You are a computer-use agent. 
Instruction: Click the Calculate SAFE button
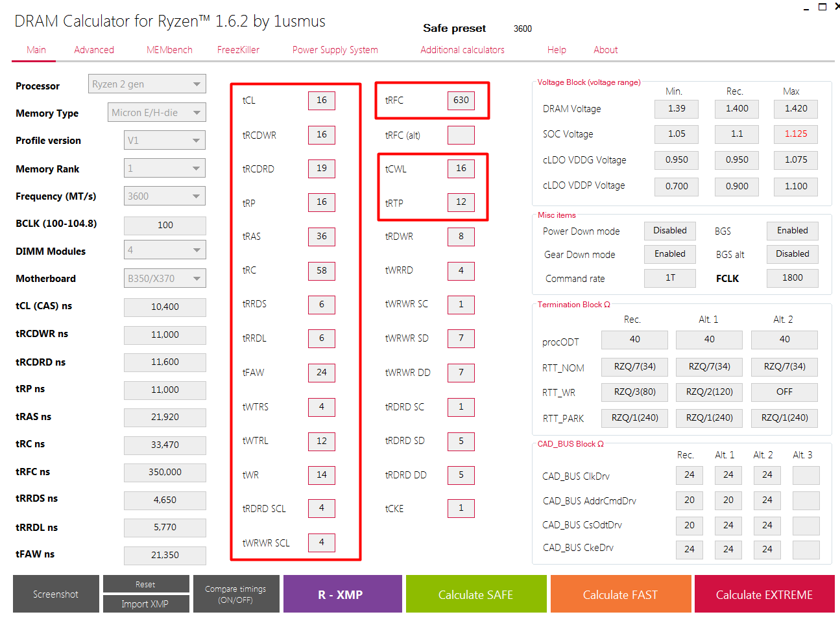tap(476, 594)
